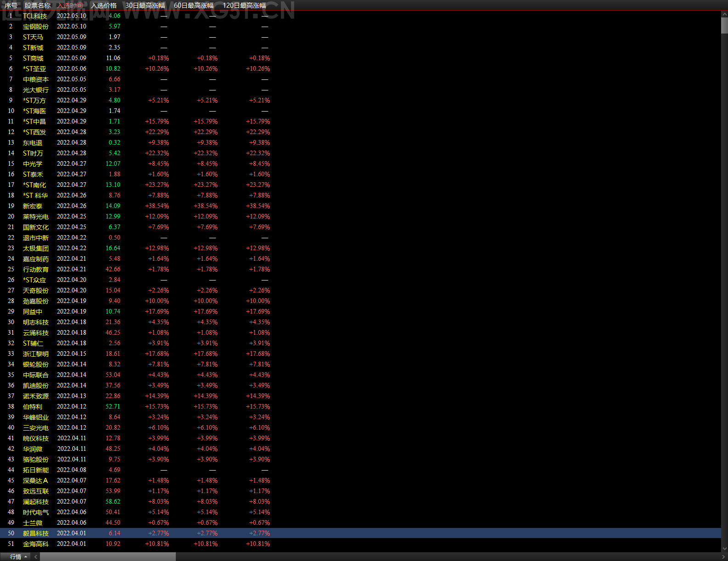Viewport: 728px width, 561px height.
Task: Sort by the 入选时间 column header
Action: pos(70,6)
